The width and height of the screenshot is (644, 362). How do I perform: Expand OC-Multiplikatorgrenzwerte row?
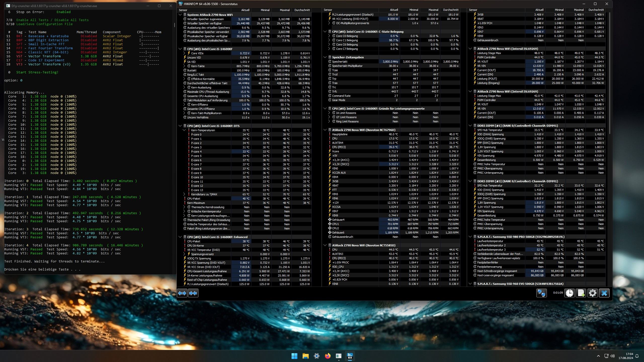tap(329, 23)
